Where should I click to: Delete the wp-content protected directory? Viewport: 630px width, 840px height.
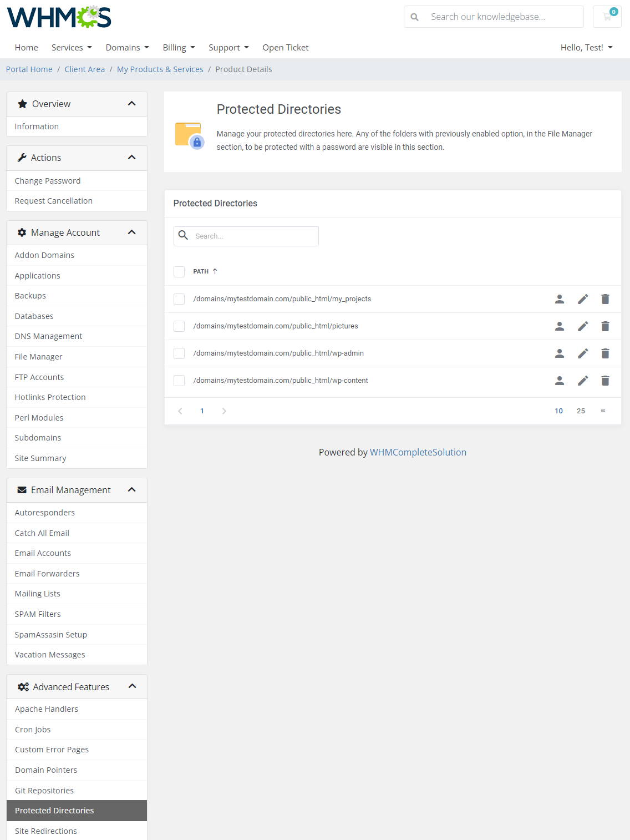(x=606, y=381)
